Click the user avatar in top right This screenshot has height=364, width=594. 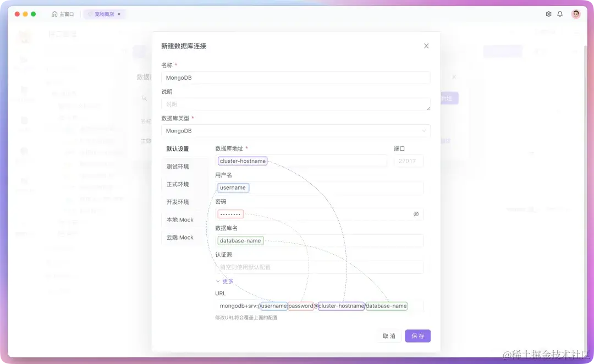click(576, 14)
